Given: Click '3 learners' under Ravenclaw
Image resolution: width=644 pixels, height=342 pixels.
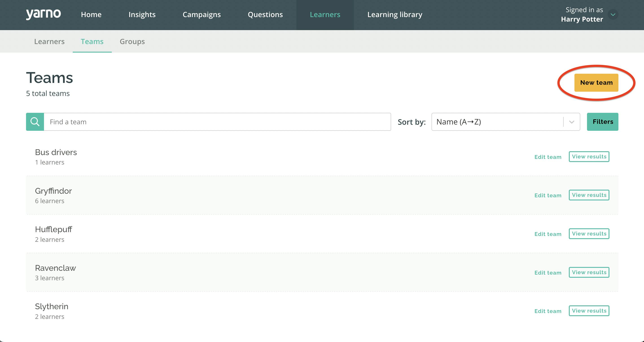Looking at the screenshot, I should 50,278.
